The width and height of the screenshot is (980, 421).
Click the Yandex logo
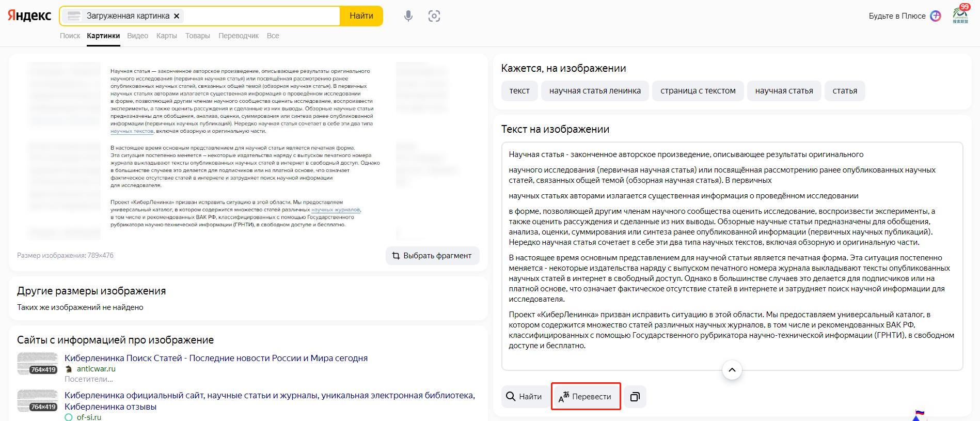[29, 15]
